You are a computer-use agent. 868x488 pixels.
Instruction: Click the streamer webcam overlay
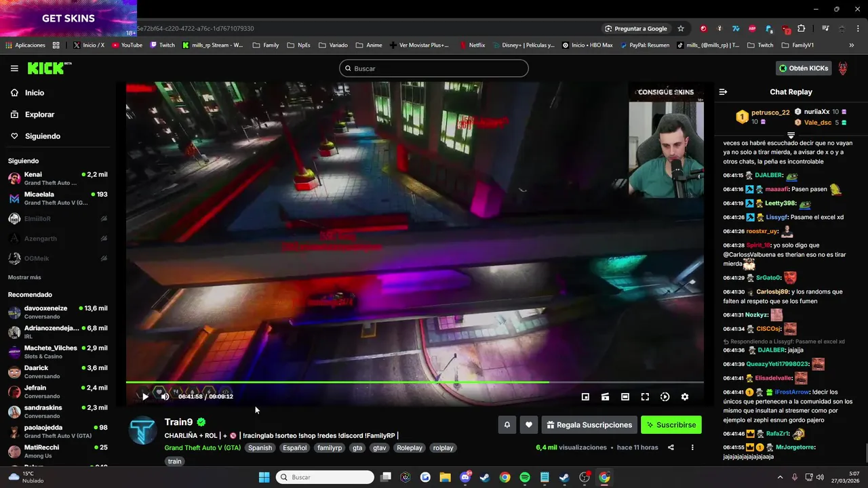(x=666, y=150)
